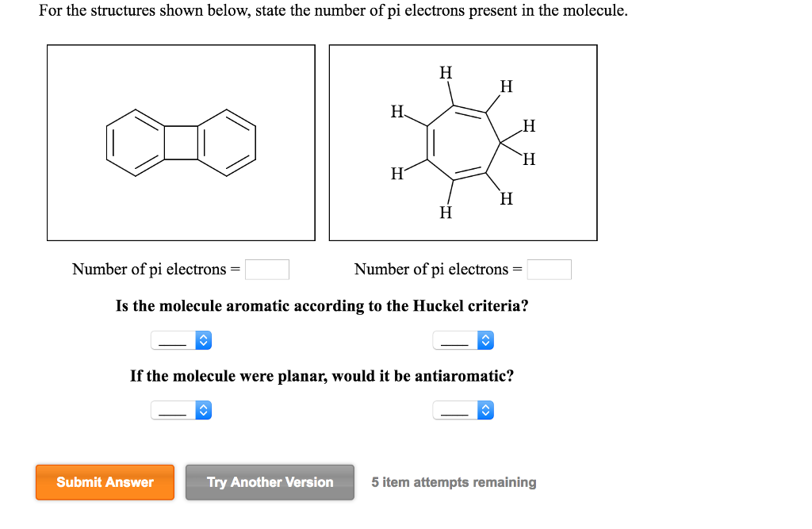
Task: Open the right antiaromatic answer dropdown
Action: click(x=458, y=410)
